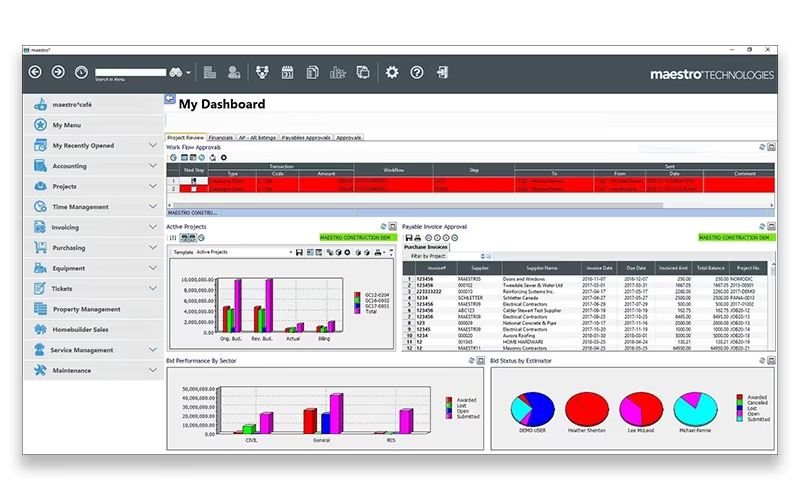Open My Menu in the sidebar

pyautogui.click(x=94, y=125)
